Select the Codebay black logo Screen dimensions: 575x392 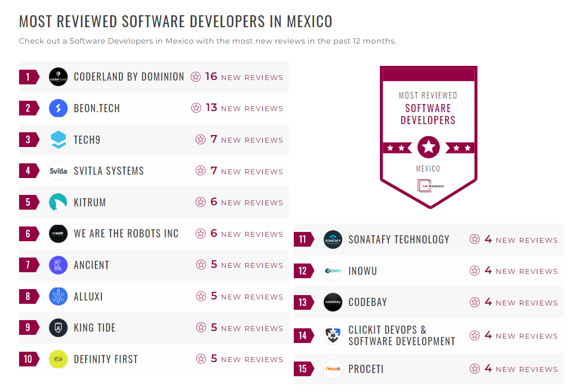333,303
